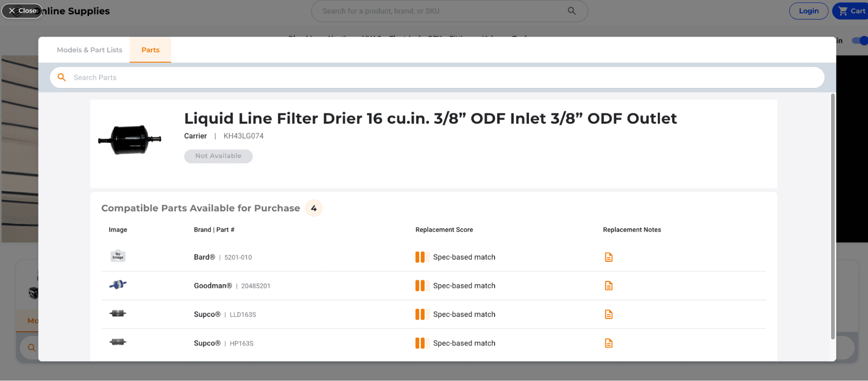Screen dimensions: 868x381
Task: Open the Supco HP163S part thumbnail
Action: [x=118, y=342]
